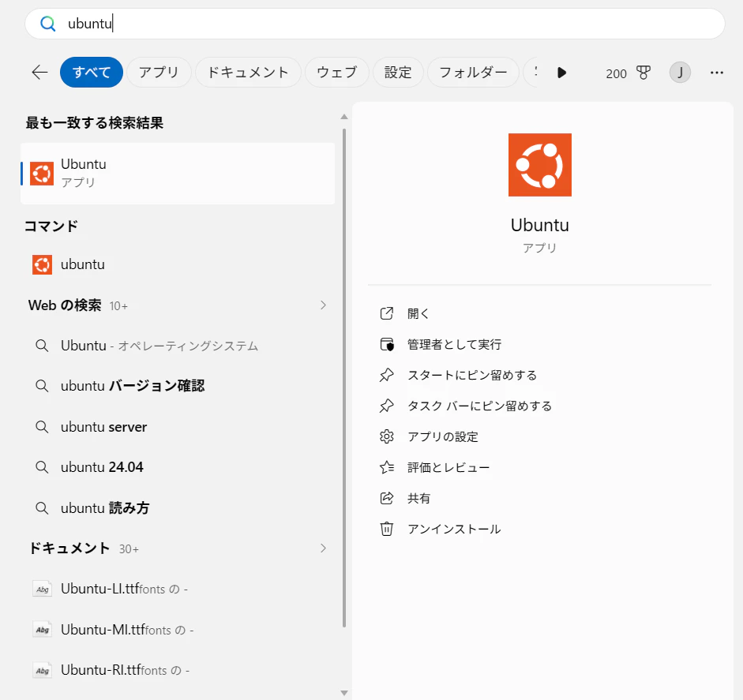This screenshot has width=743, height=700.
Task: Switch to the ウェブ filter tab
Action: click(337, 73)
